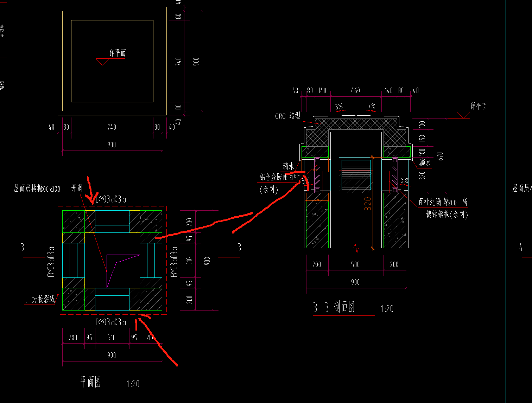Click the 铝合金防雨百叶 annotation
Screen dimensions: 532x403
click(279, 177)
